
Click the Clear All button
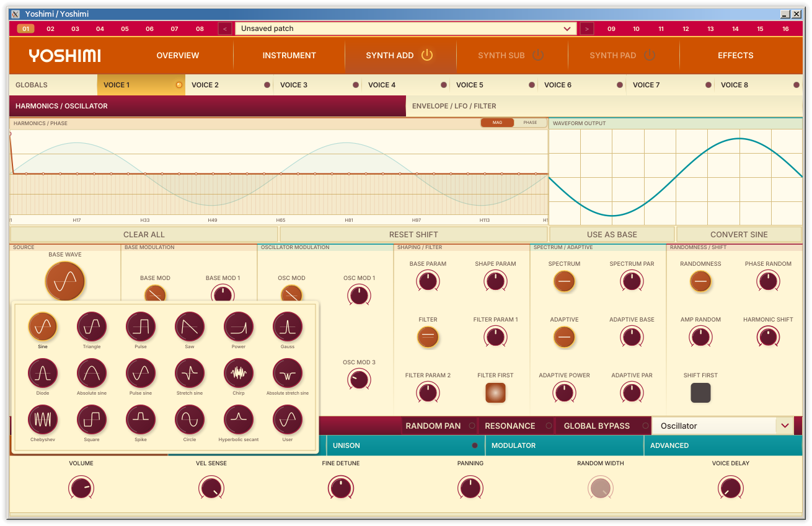(144, 234)
